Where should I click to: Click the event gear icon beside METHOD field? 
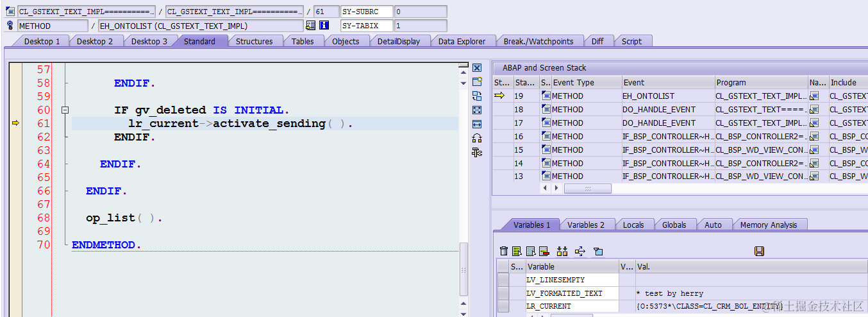(x=10, y=26)
